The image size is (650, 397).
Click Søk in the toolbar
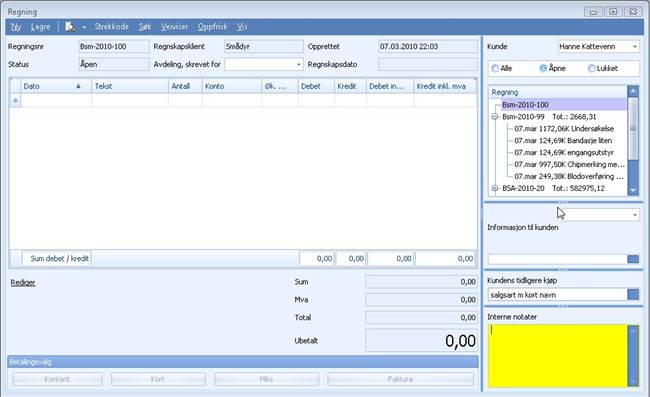[x=145, y=27]
